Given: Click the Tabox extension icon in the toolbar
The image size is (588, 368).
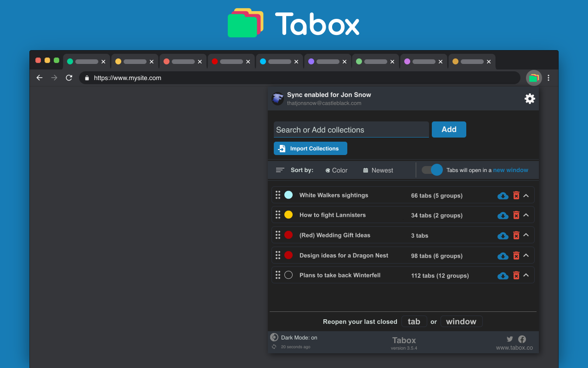Looking at the screenshot, I should (x=533, y=78).
